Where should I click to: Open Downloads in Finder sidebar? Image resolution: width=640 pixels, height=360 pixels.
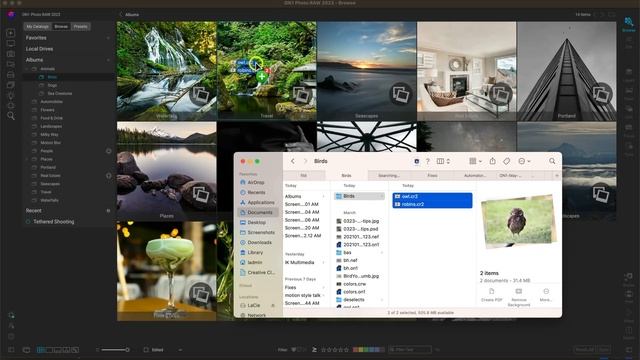tap(259, 242)
